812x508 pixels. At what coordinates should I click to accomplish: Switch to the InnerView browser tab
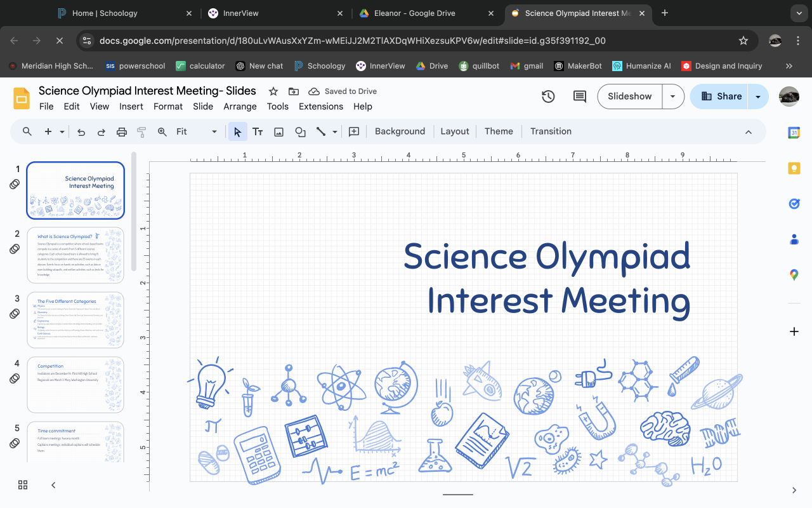277,13
